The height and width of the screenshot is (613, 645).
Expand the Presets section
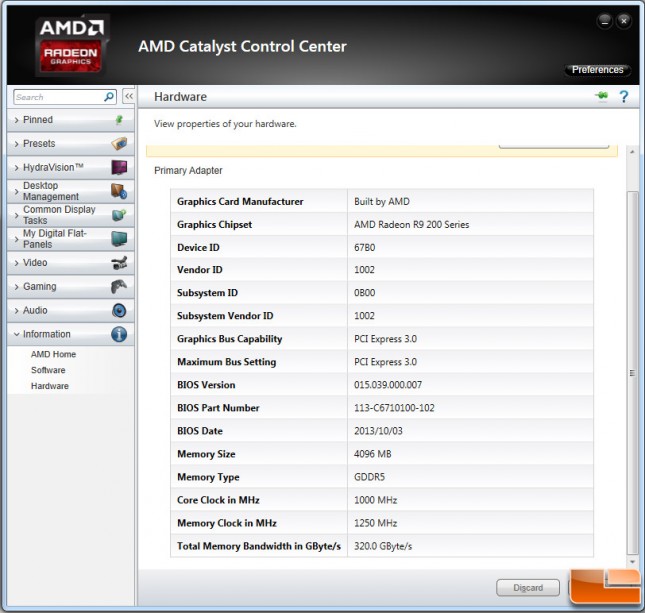point(71,144)
